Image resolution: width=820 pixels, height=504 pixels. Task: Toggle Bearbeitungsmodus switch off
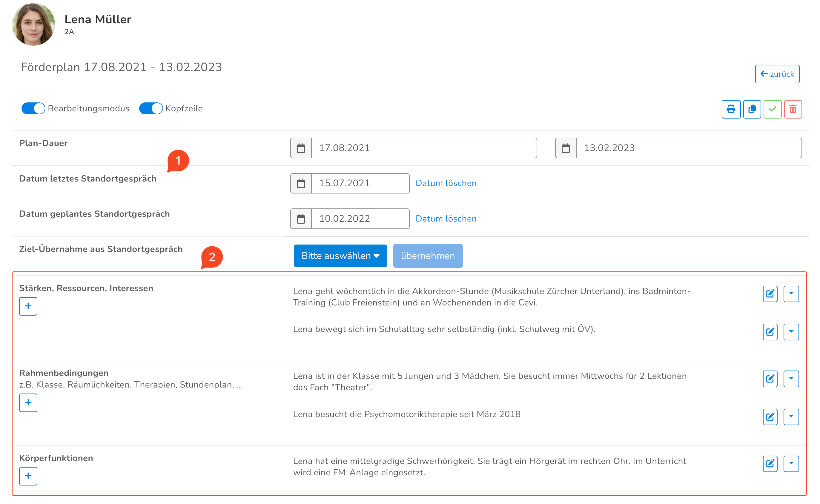click(x=33, y=108)
